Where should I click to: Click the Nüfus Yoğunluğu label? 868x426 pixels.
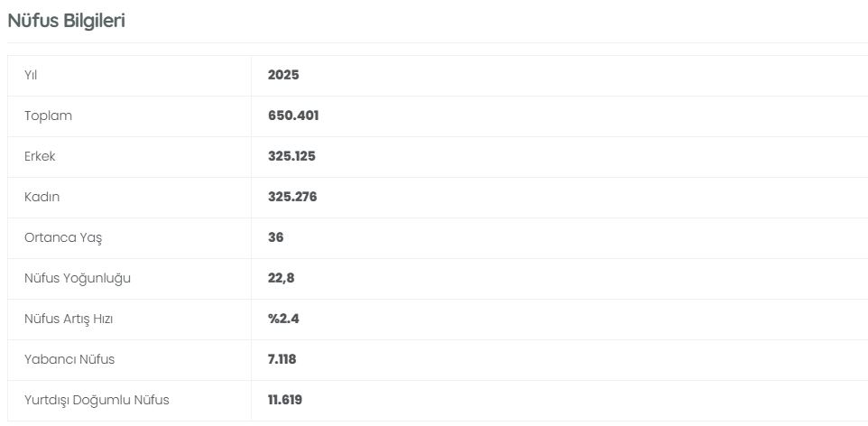click(x=78, y=278)
